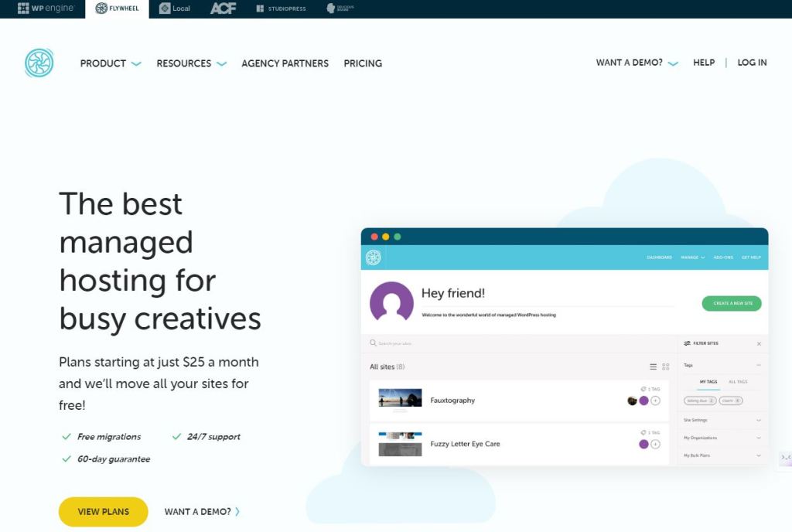Open Dashboard in the preview's nav bar
792x532 pixels.
click(x=659, y=257)
